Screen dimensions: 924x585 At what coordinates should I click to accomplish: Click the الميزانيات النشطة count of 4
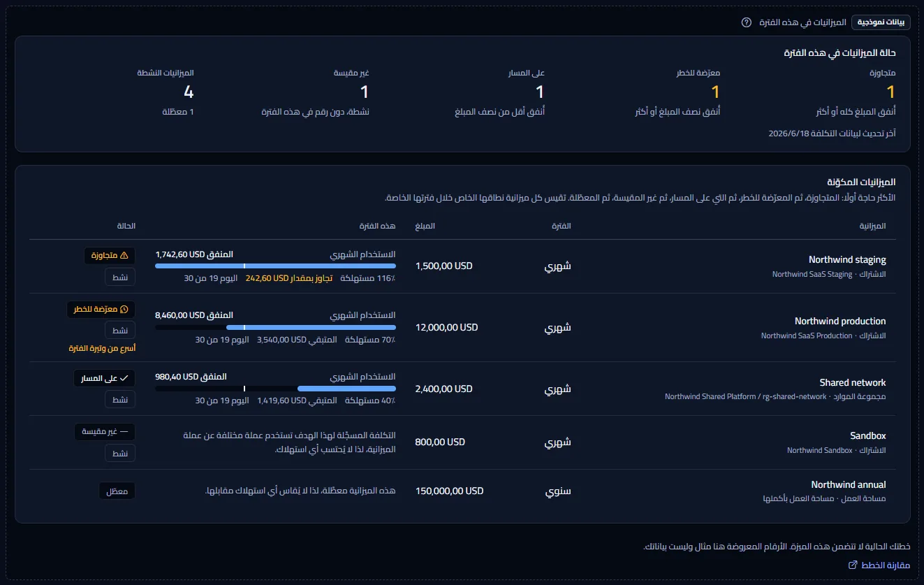[x=189, y=92]
